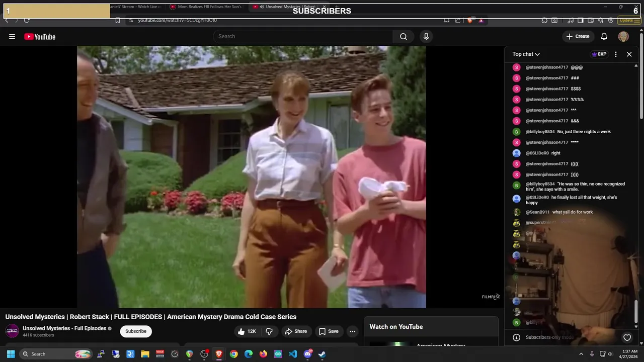Expand the Top chat dropdown
This screenshot has height=362, width=644.
(x=526, y=54)
